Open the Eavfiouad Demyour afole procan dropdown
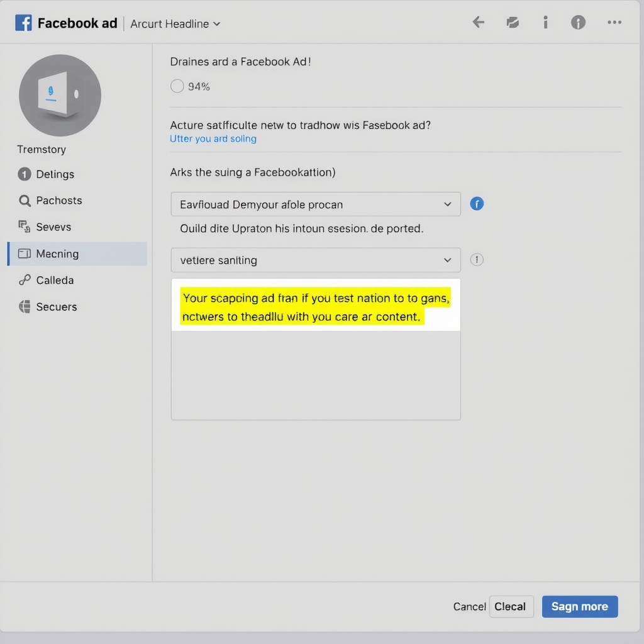The height and width of the screenshot is (644, 644). [316, 204]
